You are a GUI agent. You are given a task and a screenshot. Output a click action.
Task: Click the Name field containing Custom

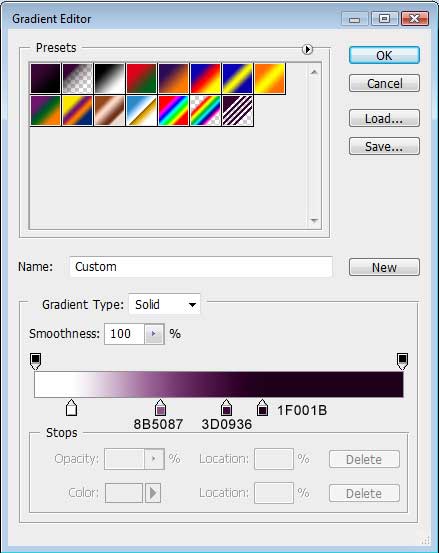point(201,267)
